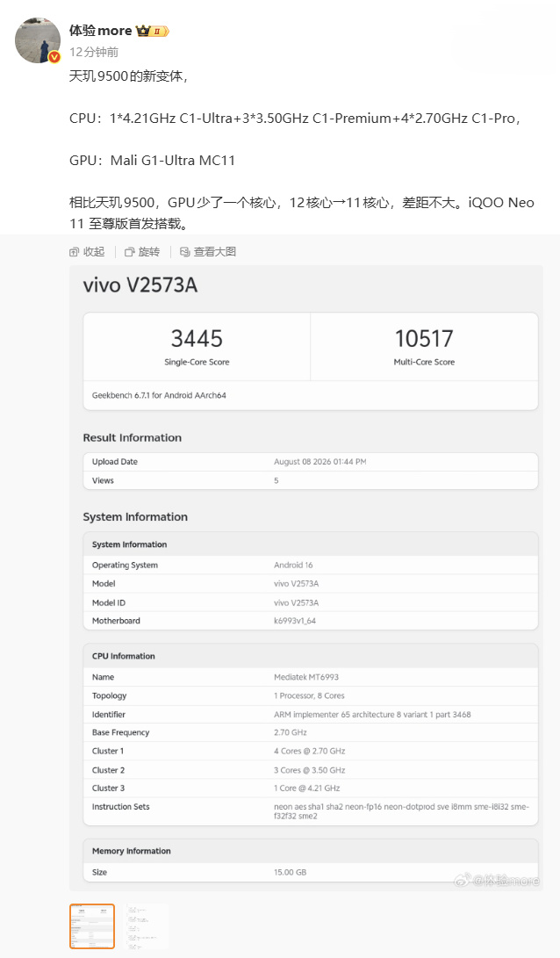Viewport: 560px width, 958px height.
Task: Select the first orange-bordered thumbnail
Action: (x=92, y=926)
